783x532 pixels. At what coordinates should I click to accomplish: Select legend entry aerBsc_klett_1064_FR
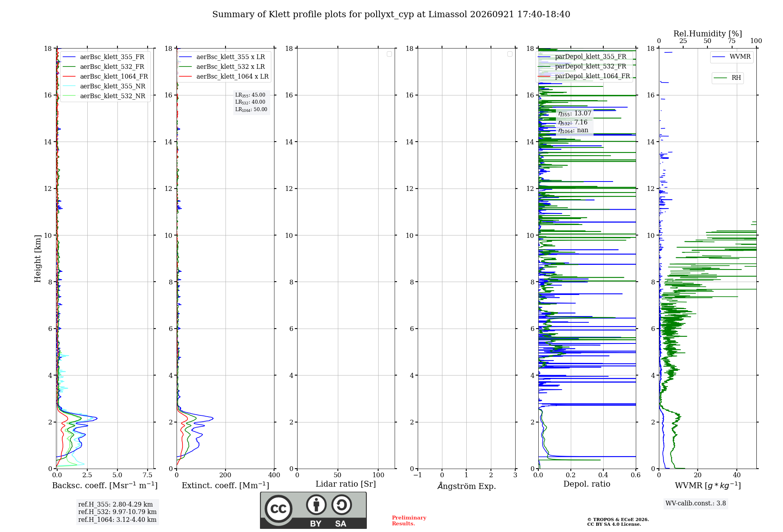(106, 76)
